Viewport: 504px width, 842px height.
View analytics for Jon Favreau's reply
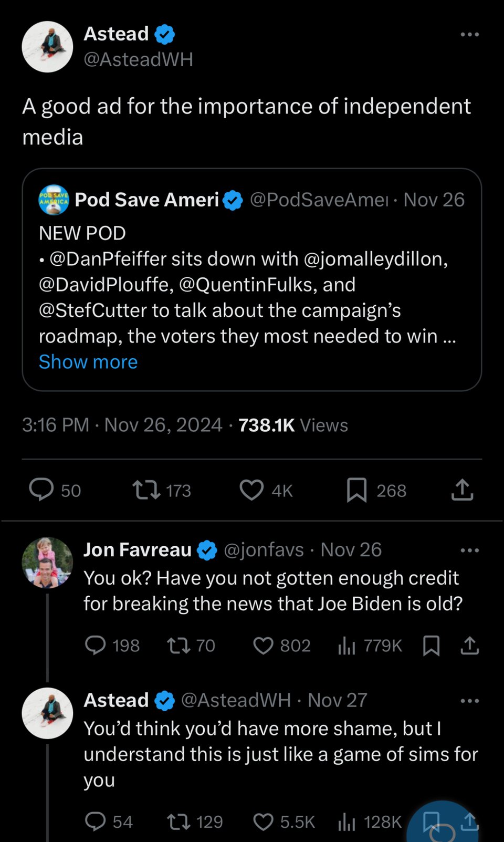346,645
